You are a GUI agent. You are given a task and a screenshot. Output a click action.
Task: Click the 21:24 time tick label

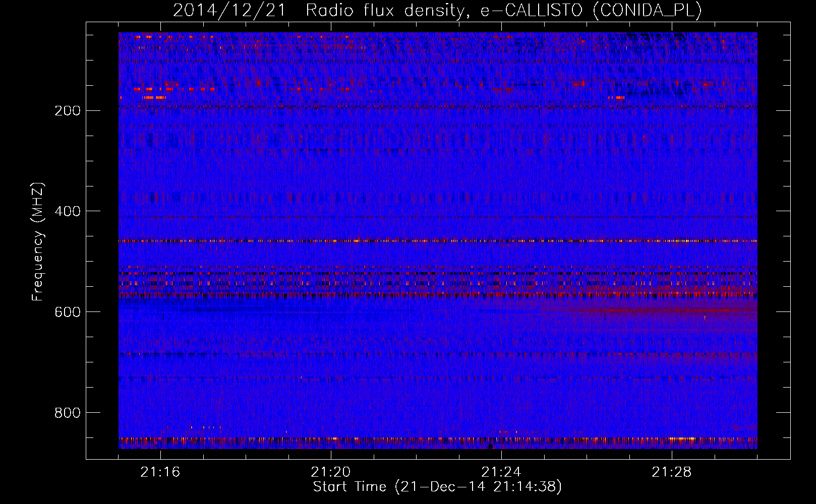pos(501,472)
